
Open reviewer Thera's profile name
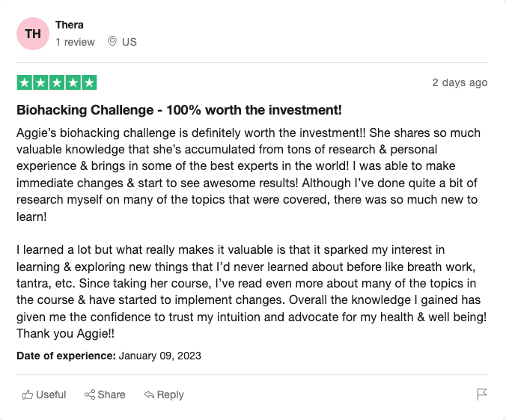(x=70, y=25)
